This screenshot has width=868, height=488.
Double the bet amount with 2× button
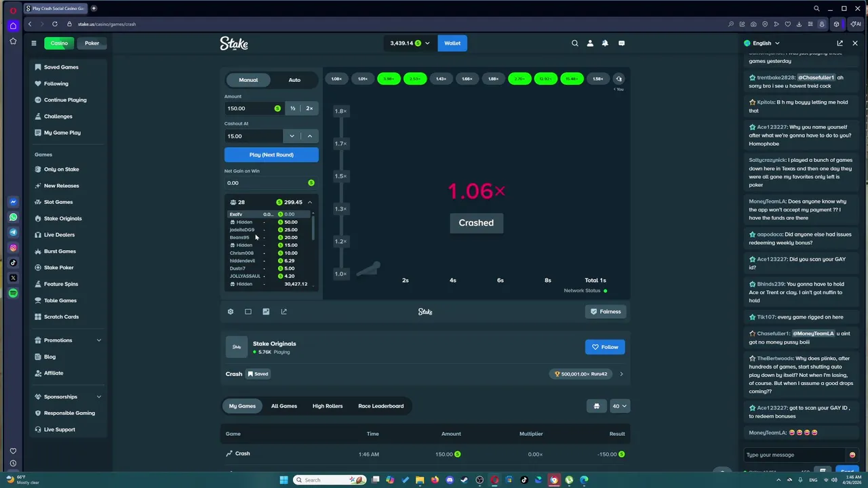point(309,108)
